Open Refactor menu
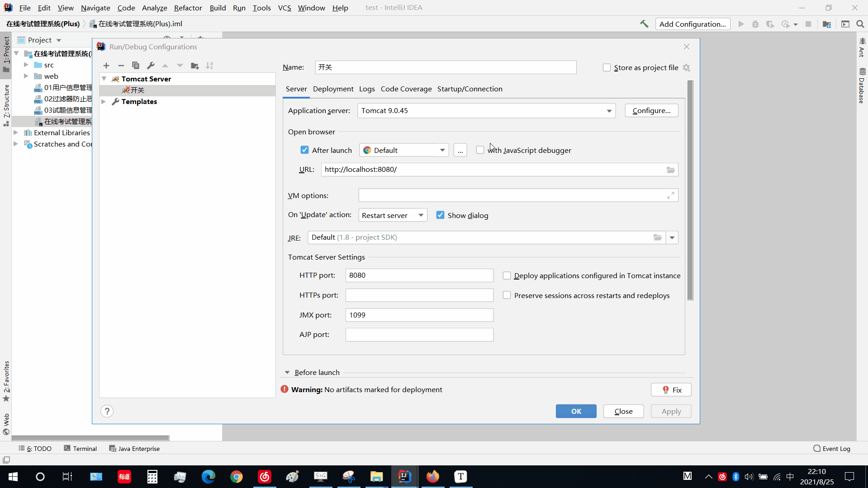The image size is (868, 488). tap(188, 8)
